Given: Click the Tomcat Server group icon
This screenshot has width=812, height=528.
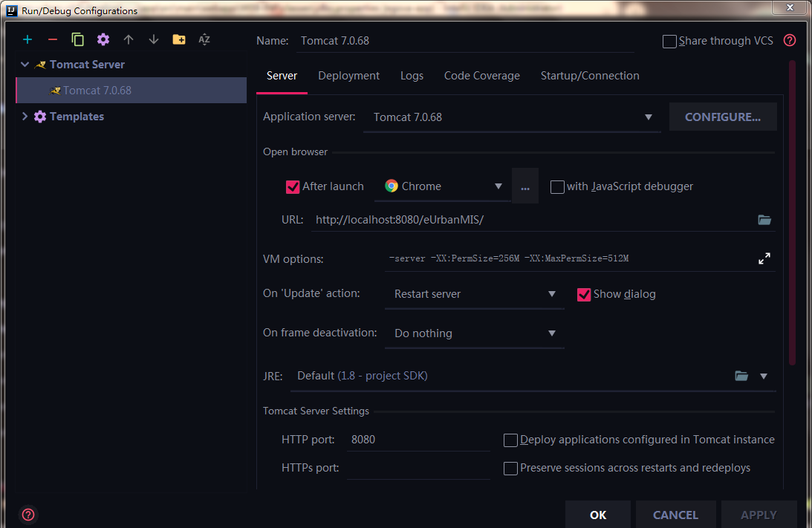Looking at the screenshot, I should tap(40, 65).
